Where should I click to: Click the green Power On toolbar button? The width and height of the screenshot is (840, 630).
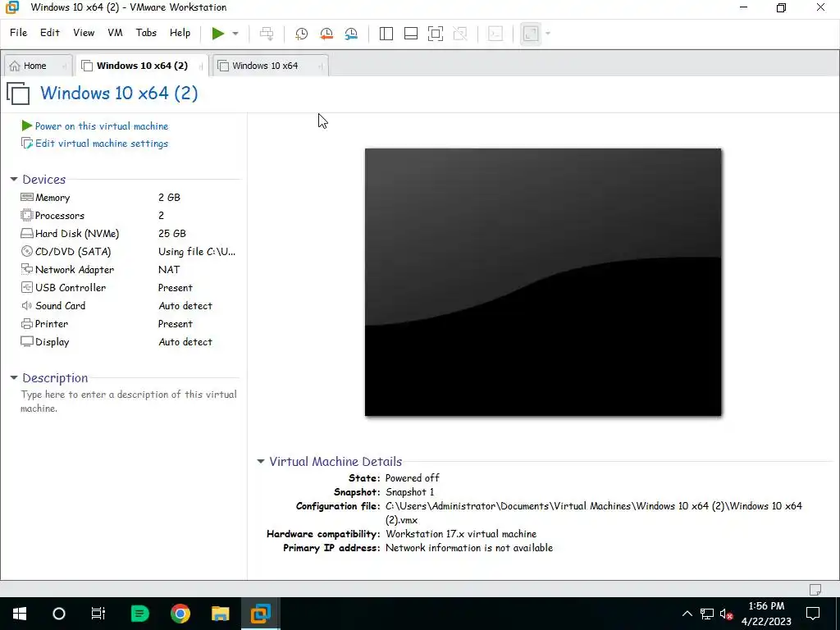tap(217, 33)
